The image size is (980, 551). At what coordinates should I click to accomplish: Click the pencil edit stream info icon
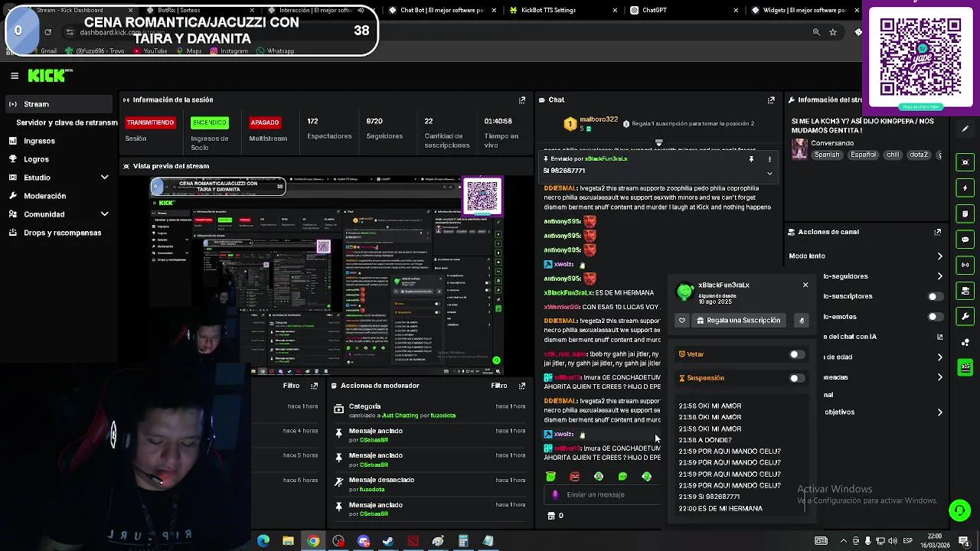[x=965, y=129]
